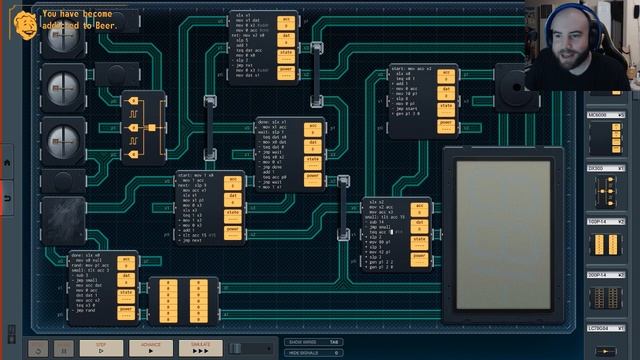Click the STEP button
This screenshot has height=360, width=640.
pyautogui.click(x=101, y=348)
